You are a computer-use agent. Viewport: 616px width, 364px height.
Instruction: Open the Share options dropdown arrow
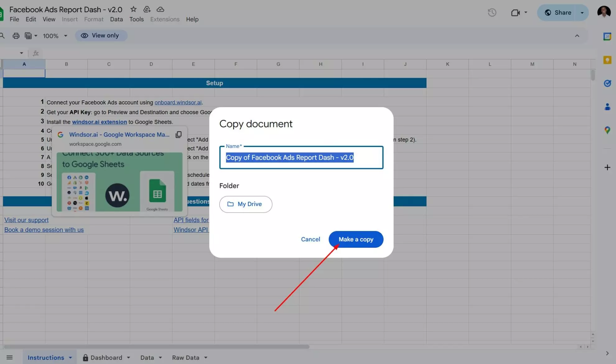point(582,13)
